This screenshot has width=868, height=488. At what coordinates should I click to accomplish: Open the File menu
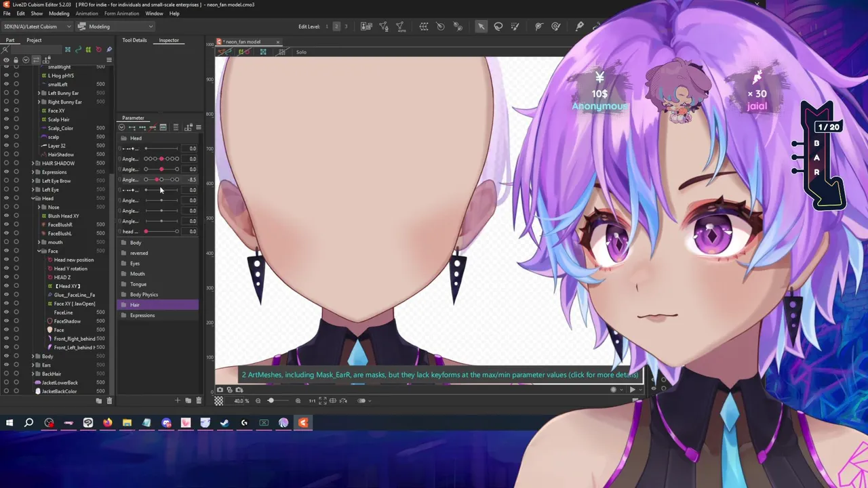coord(7,14)
